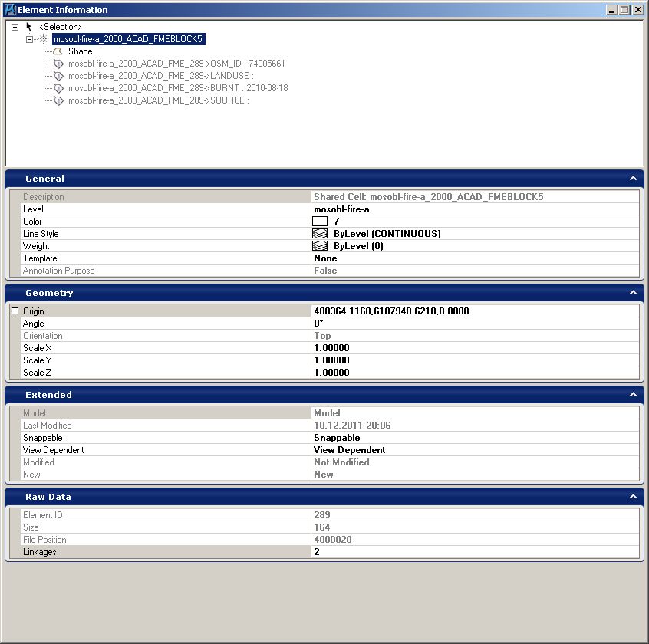The width and height of the screenshot is (649, 644).
Task: Collapse the Extended section
Action: tap(634, 395)
